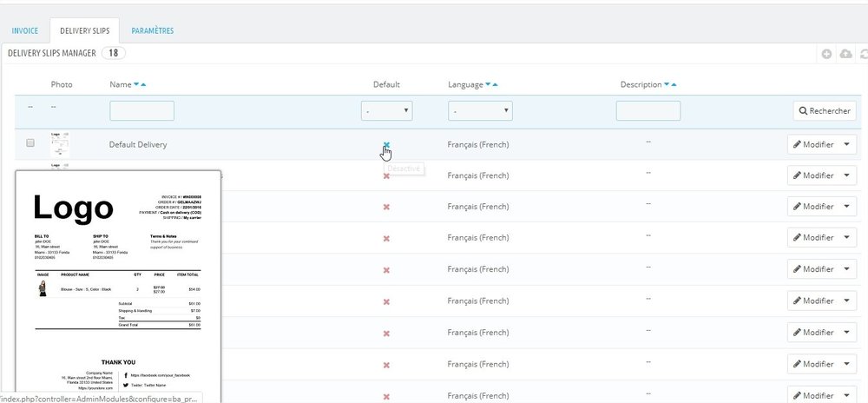Click the refresh list icon in the header
This screenshot has width=868, height=403.
click(865, 54)
